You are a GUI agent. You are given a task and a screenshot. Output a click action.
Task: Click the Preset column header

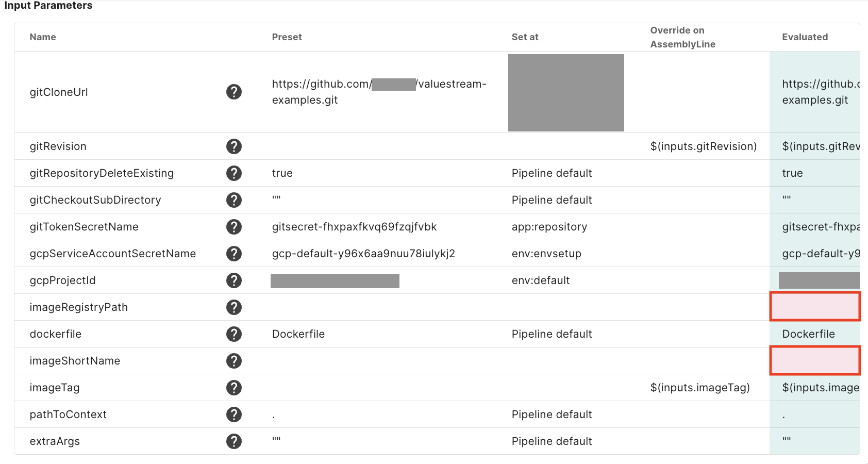(287, 37)
